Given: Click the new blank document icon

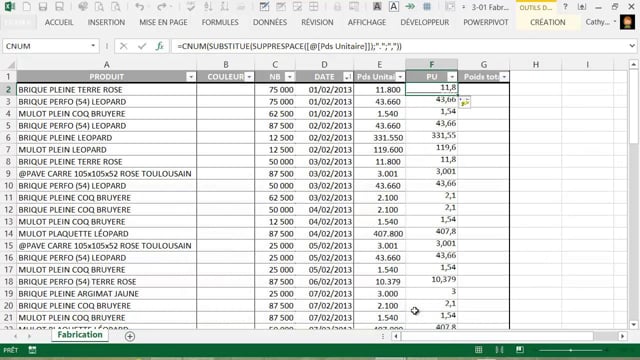Looking at the screenshot, I should pyautogui.click(x=27, y=7).
